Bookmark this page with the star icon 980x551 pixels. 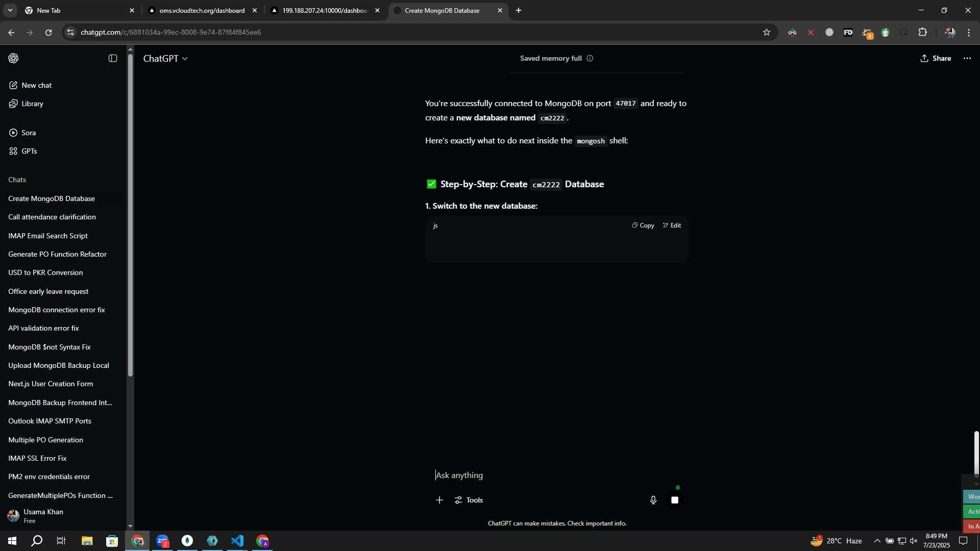click(766, 32)
